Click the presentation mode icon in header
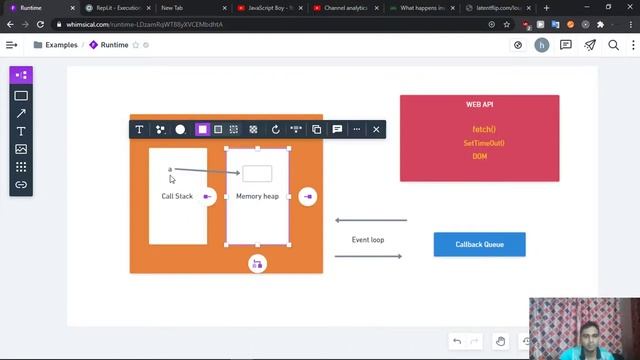Image resolution: width=640 pixels, height=360 pixels. pos(518,45)
